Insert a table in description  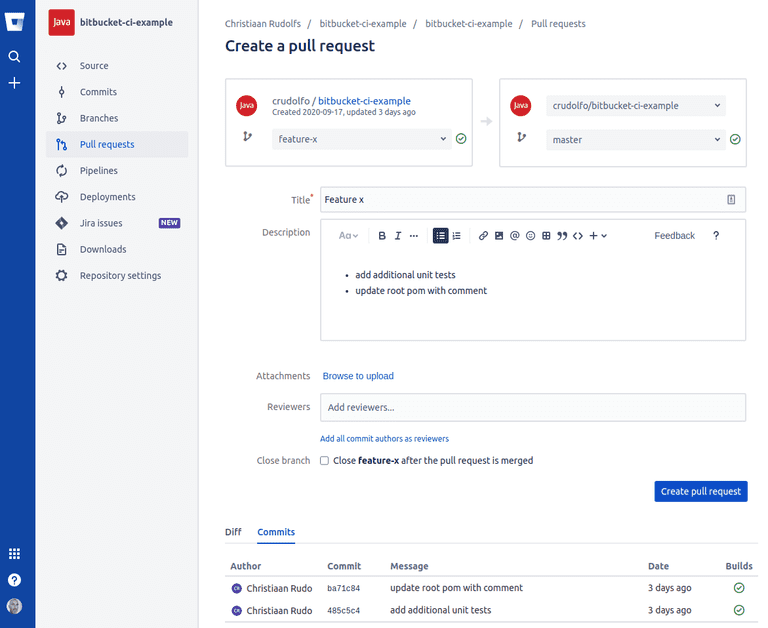point(546,236)
